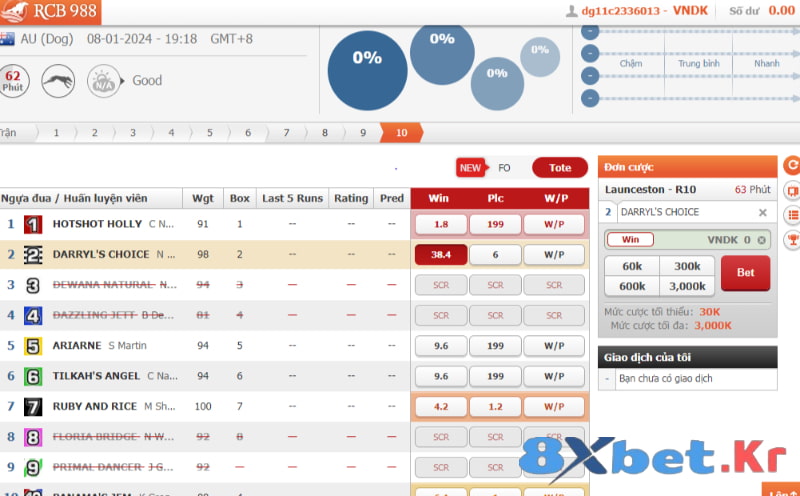Click the user profile icon beside account name
This screenshot has height=496, width=800.
pyautogui.click(x=572, y=11)
